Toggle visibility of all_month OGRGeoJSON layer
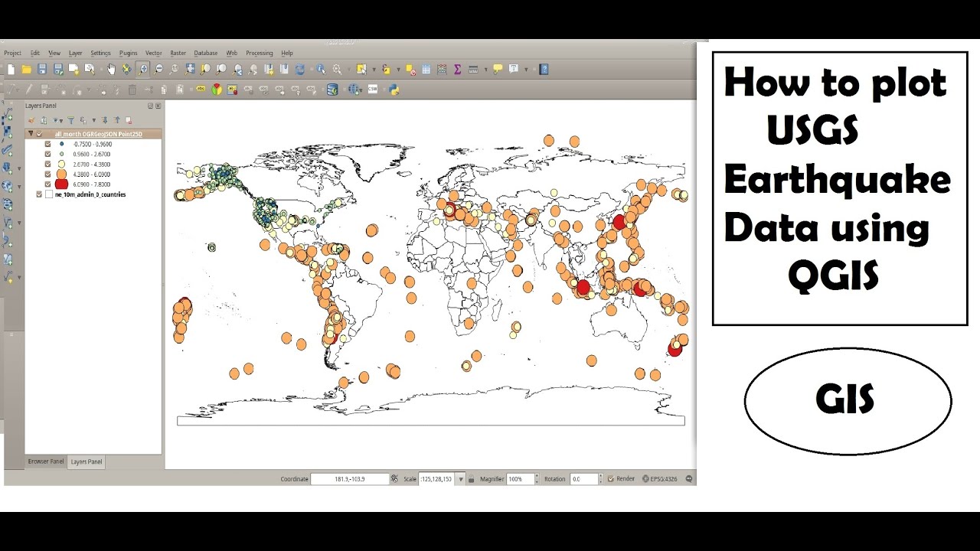The image size is (980, 551). tap(40, 134)
